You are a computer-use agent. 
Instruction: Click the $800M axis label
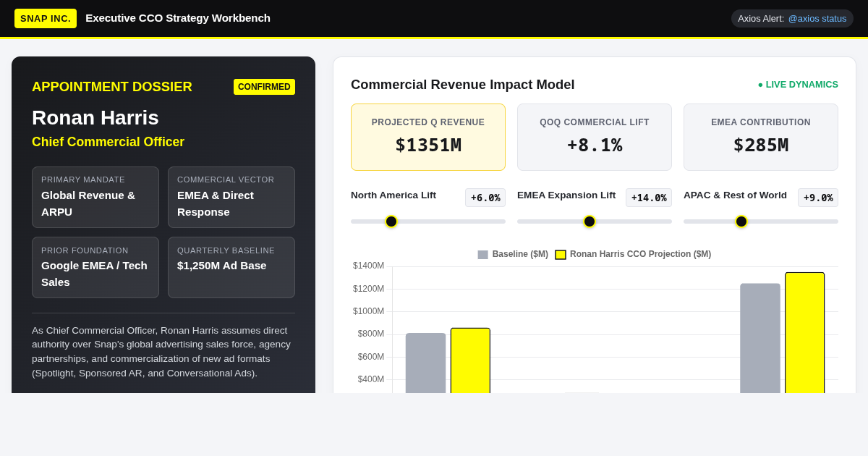371,334
